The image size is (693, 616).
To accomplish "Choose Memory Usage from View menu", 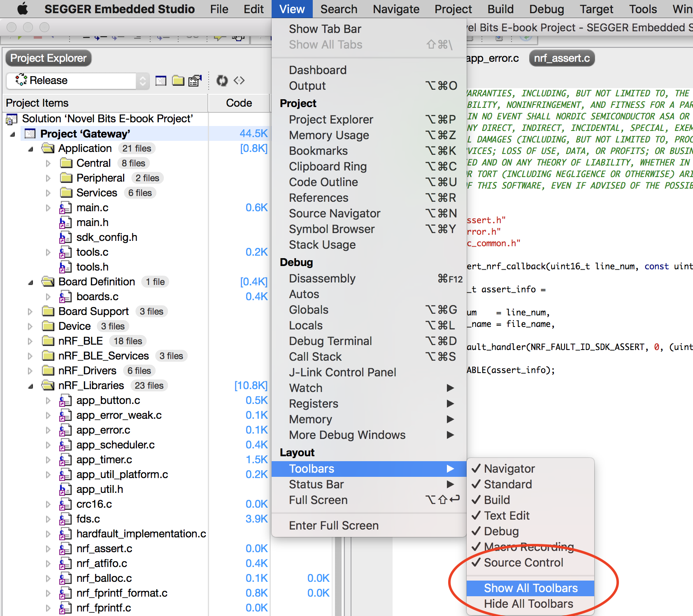I will pyautogui.click(x=369, y=135).
